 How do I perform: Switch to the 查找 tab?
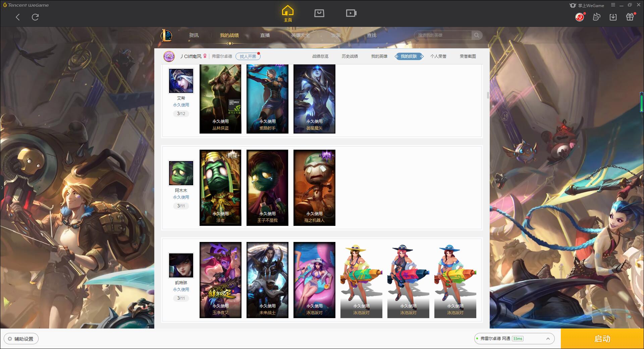372,35
